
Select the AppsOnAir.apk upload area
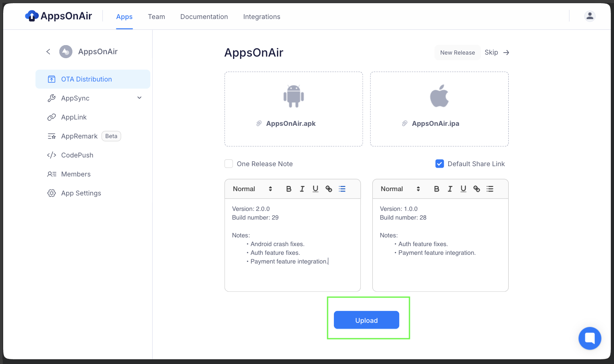(x=294, y=109)
